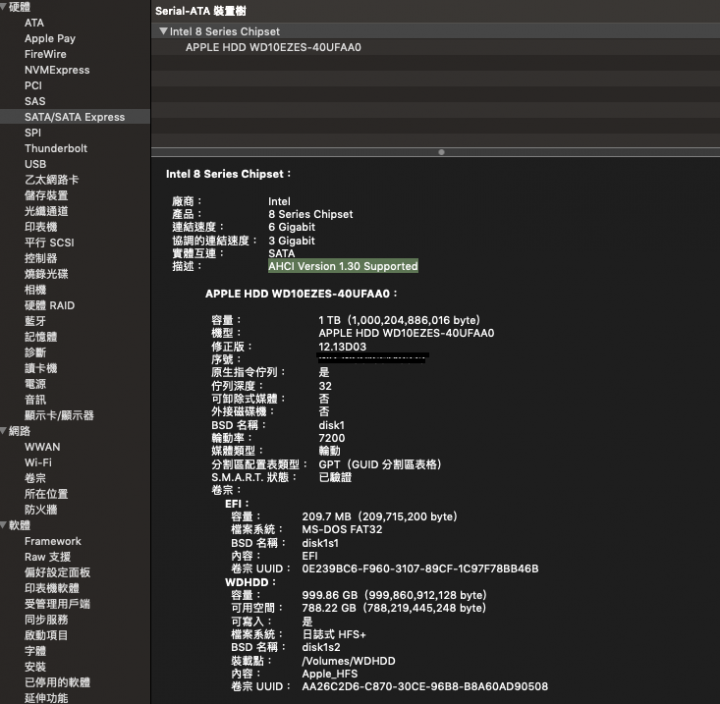720x704 pixels.
Task: Select PCI in the sidebar
Action: 33,85
